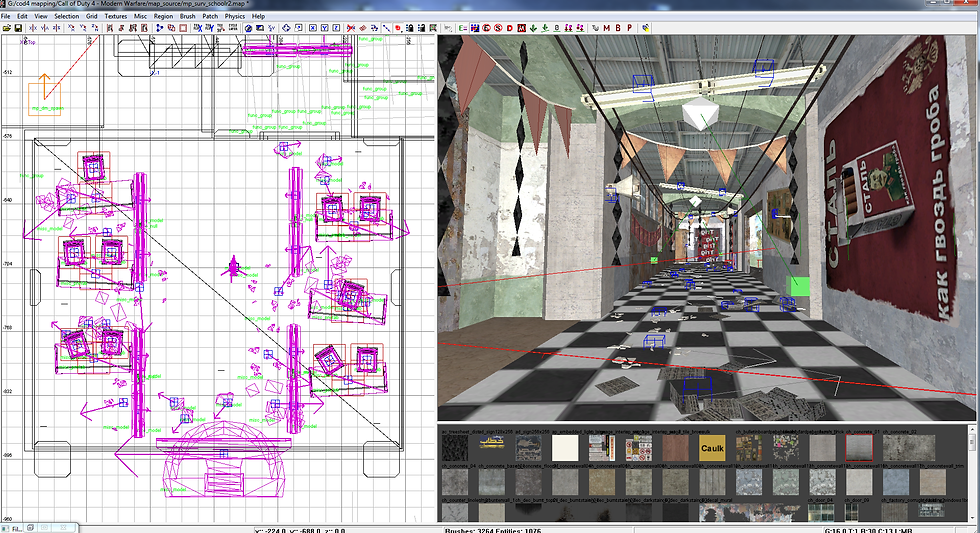Screen dimensions: 980x533
Task: Toggle the red boxed M filter button
Action: [521, 28]
